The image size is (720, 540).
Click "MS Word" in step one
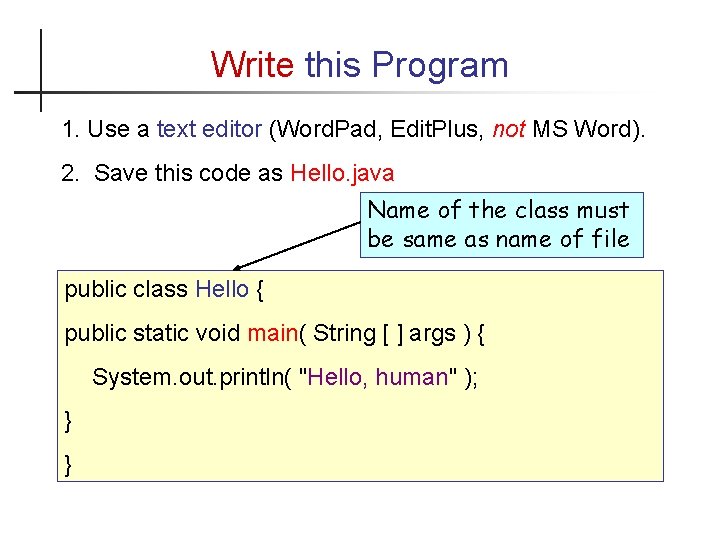click(582, 129)
